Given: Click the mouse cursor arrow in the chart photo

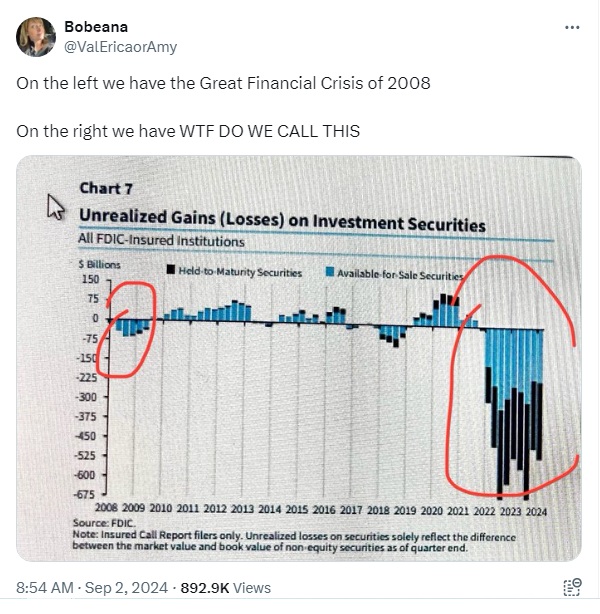Looking at the screenshot, I should 55,207.
